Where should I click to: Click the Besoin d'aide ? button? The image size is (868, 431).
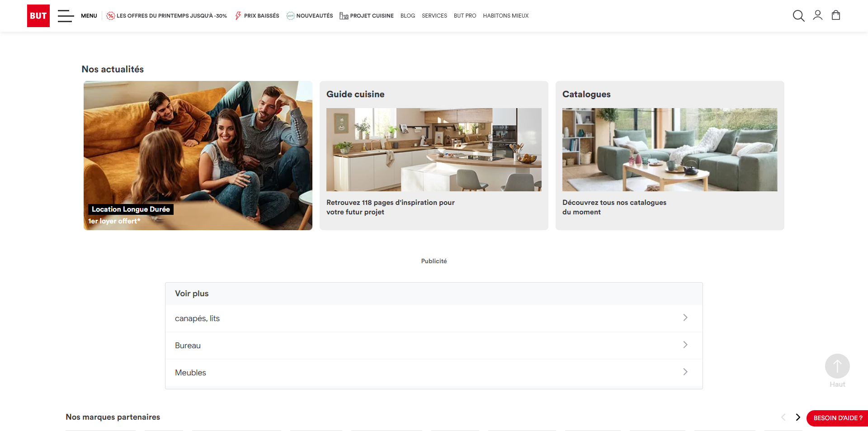[x=837, y=418]
